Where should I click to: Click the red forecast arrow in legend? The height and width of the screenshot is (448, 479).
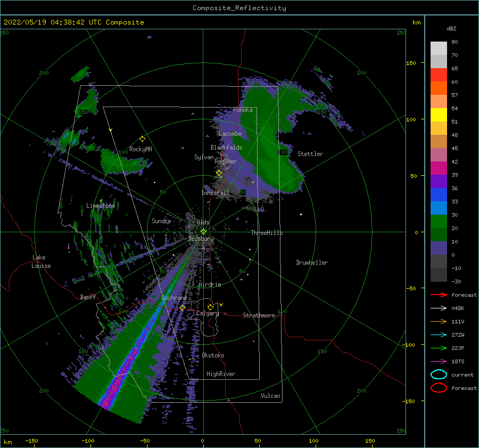click(x=439, y=295)
